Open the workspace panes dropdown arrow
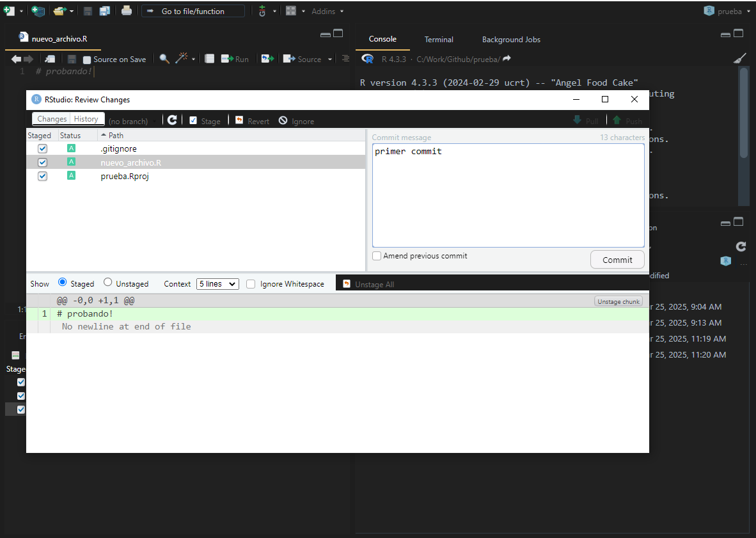 [x=303, y=11]
